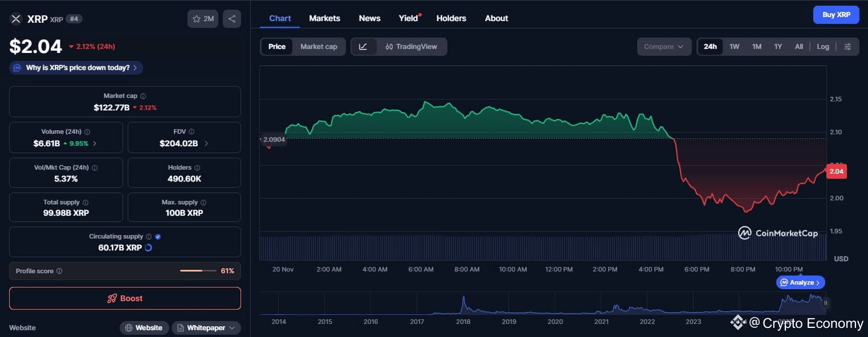Open the Compare dropdown
The image size is (868, 337).
point(663,47)
